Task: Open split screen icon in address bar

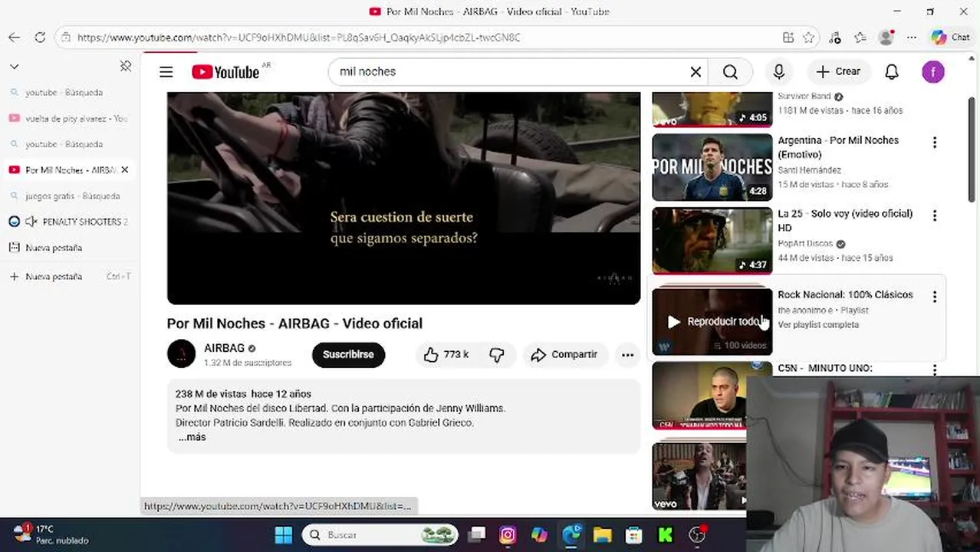Action: coord(788,38)
